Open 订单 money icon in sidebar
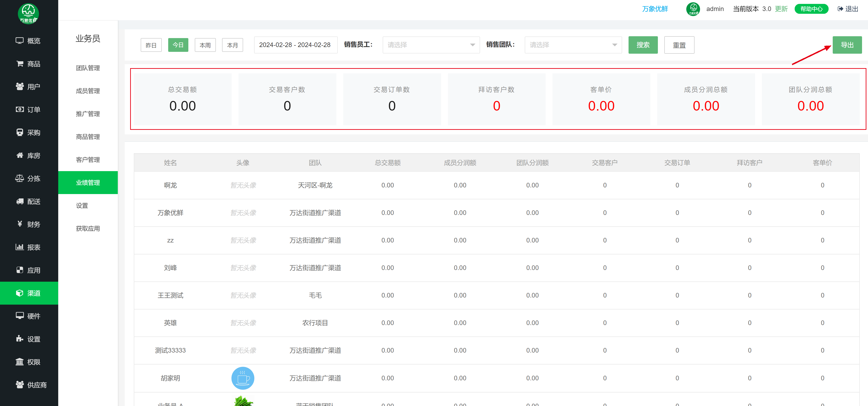The image size is (868, 406). coord(19,109)
